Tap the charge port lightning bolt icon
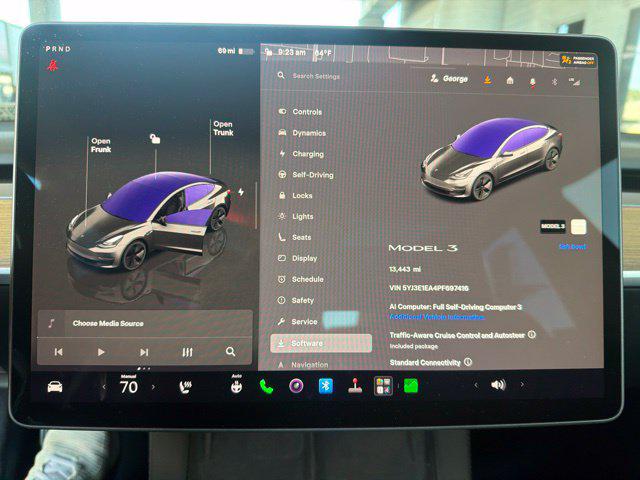This screenshot has height=480, width=640. [x=241, y=192]
